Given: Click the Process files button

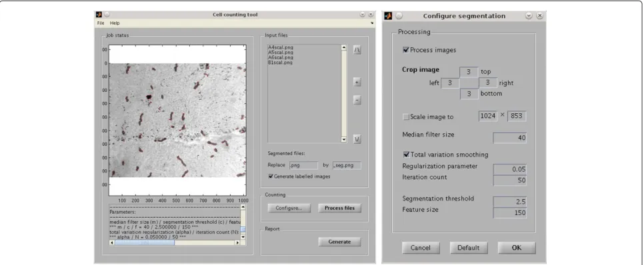Looking at the screenshot, I should coord(339,208).
